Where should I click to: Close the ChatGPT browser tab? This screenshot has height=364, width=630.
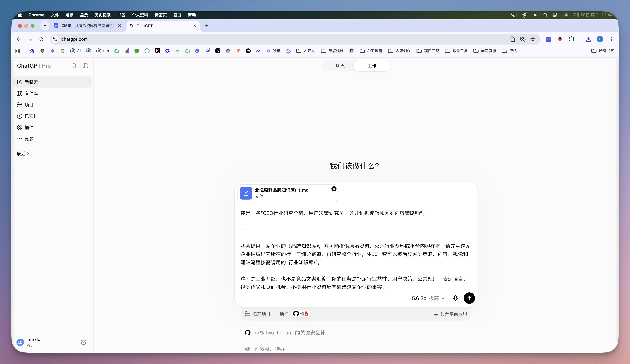[x=195, y=26]
